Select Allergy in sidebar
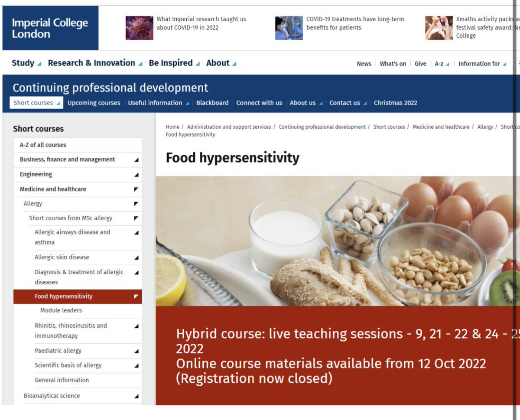520x420 pixels. pos(33,204)
